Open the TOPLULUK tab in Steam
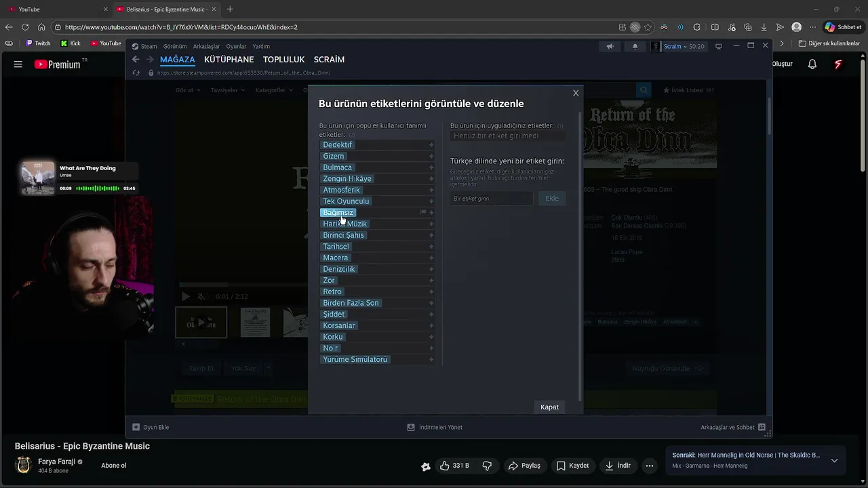This screenshot has height=488, width=868. coord(284,60)
